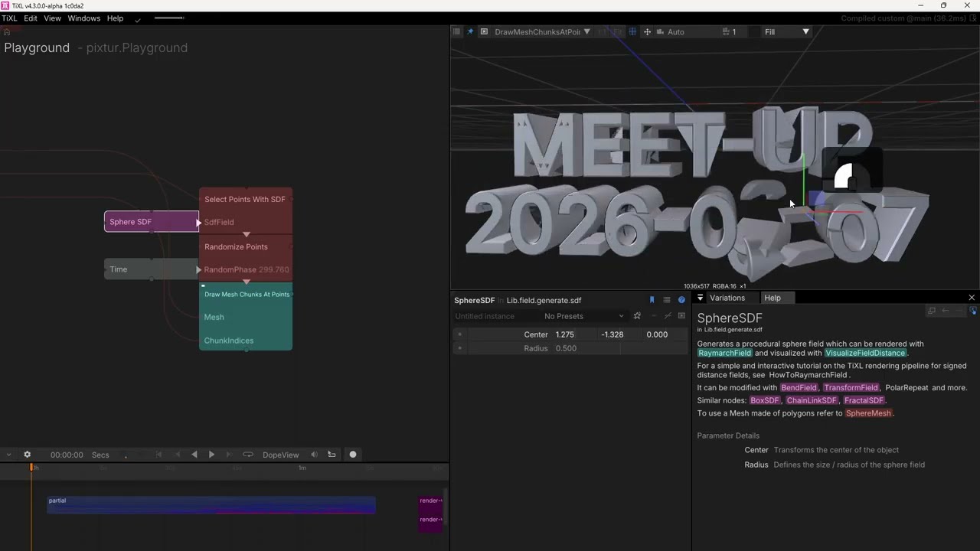
Task: Toggle the grid icon in viewport toolbar
Action: (x=632, y=32)
